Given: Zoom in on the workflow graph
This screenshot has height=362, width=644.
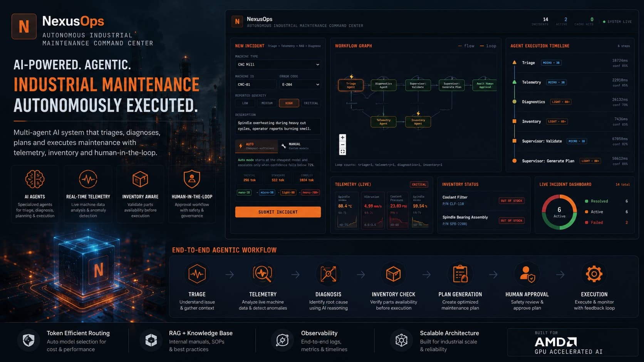Looking at the screenshot, I should (x=342, y=137).
